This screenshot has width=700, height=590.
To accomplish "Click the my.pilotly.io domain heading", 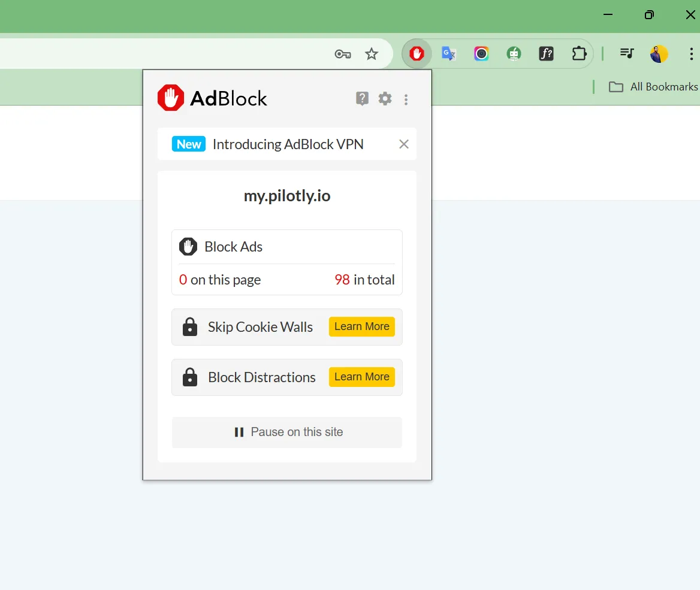I will [287, 196].
